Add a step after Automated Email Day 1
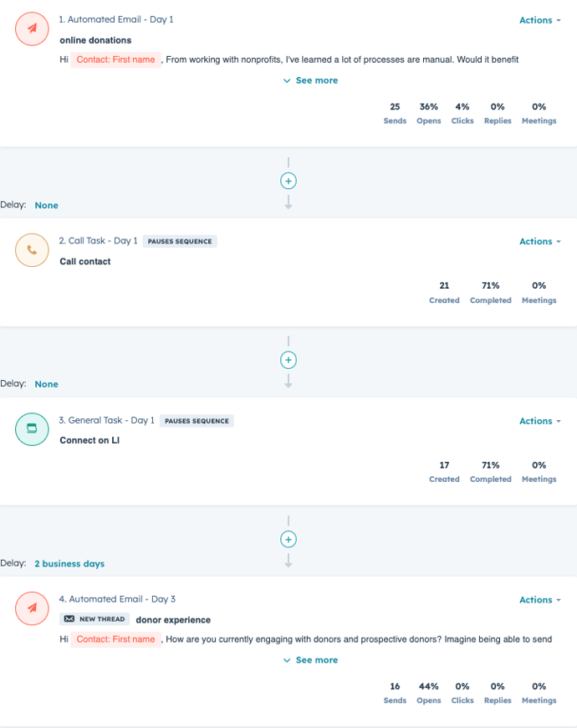This screenshot has height=728, width=577. point(288,181)
